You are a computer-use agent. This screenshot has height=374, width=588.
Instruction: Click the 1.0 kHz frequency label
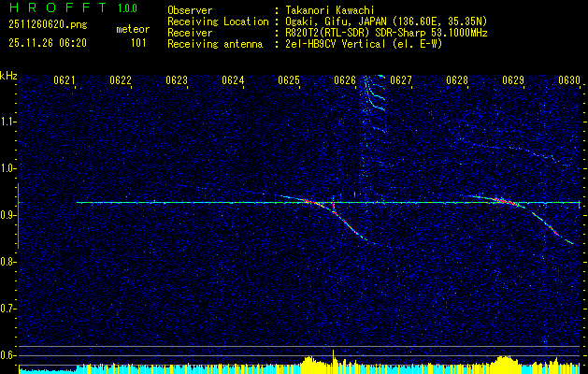(8, 169)
